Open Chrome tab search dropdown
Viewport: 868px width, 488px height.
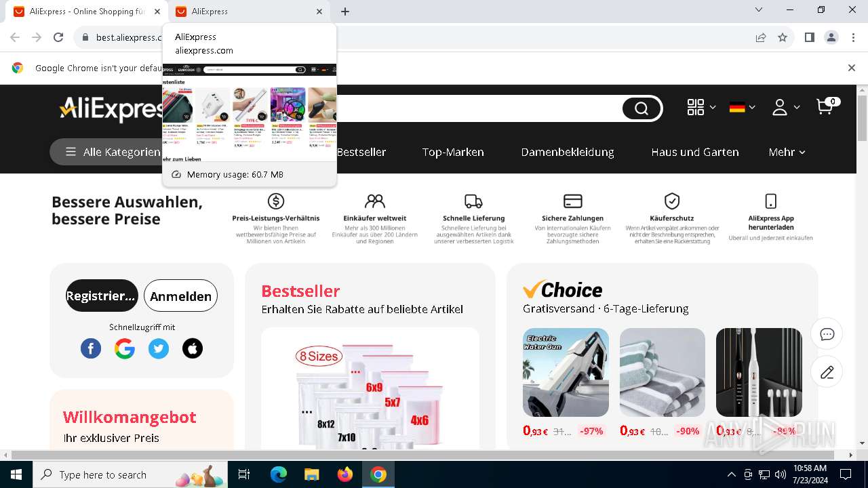[x=759, y=10]
